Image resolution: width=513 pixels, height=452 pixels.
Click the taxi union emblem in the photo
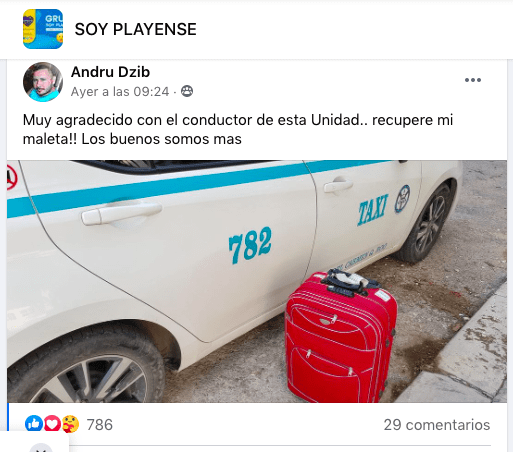coord(402,199)
